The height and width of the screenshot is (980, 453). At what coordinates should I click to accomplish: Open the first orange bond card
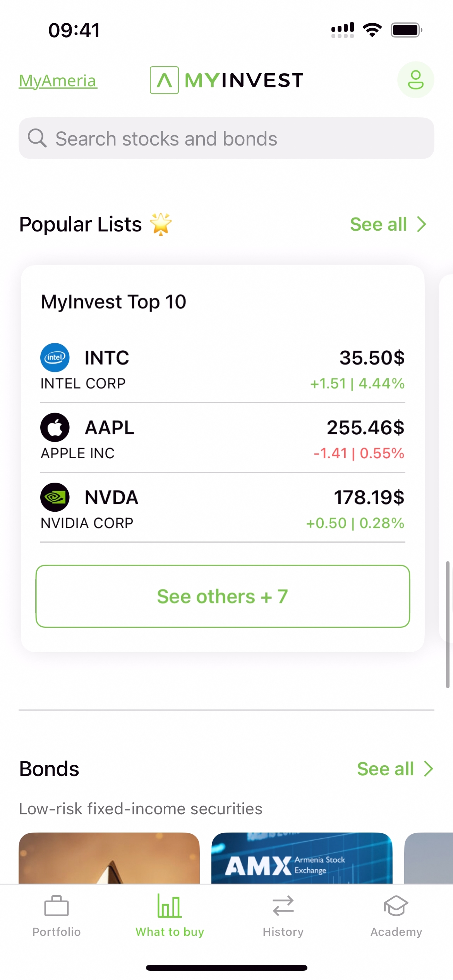(x=109, y=858)
